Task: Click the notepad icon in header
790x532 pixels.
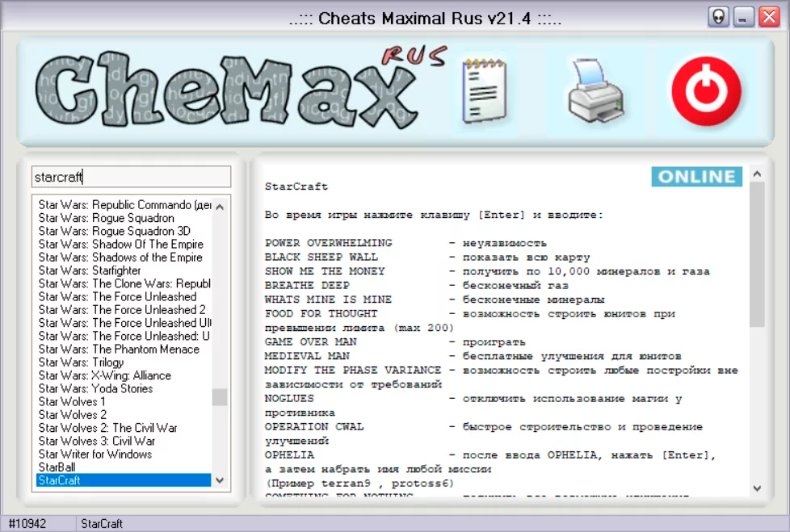Action: pyautogui.click(x=484, y=90)
